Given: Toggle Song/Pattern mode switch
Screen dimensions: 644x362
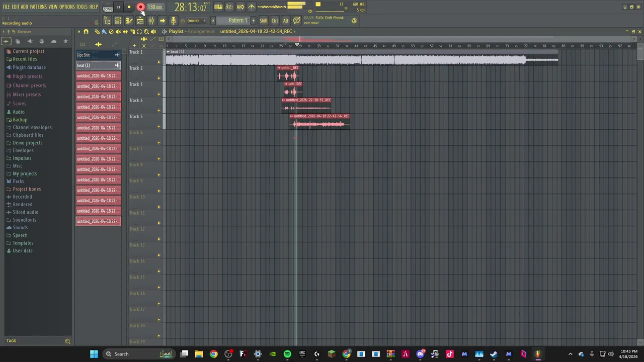Looking at the screenshot, I should 108,8.
